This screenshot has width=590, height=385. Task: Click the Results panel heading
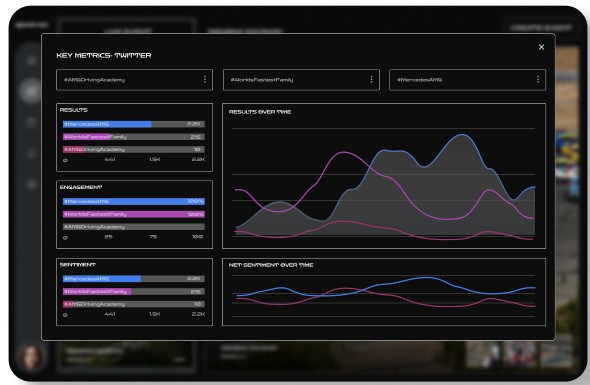(74, 110)
